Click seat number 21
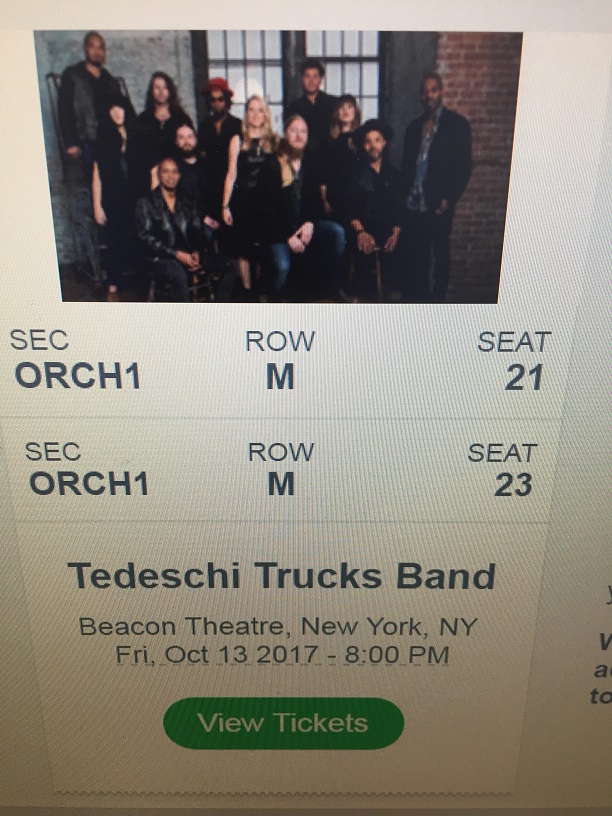This screenshot has height=816, width=612. click(x=524, y=377)
